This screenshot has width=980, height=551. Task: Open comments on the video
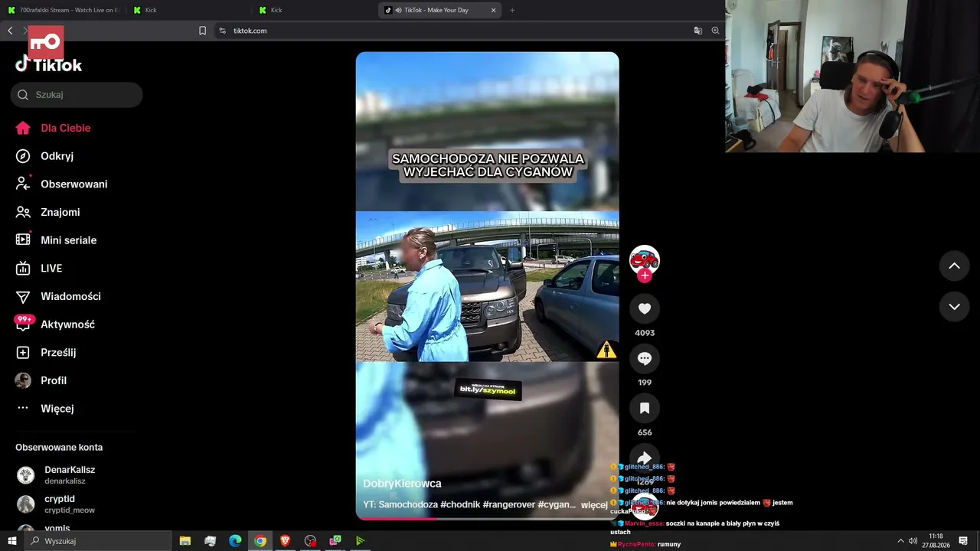pos(645,358)
